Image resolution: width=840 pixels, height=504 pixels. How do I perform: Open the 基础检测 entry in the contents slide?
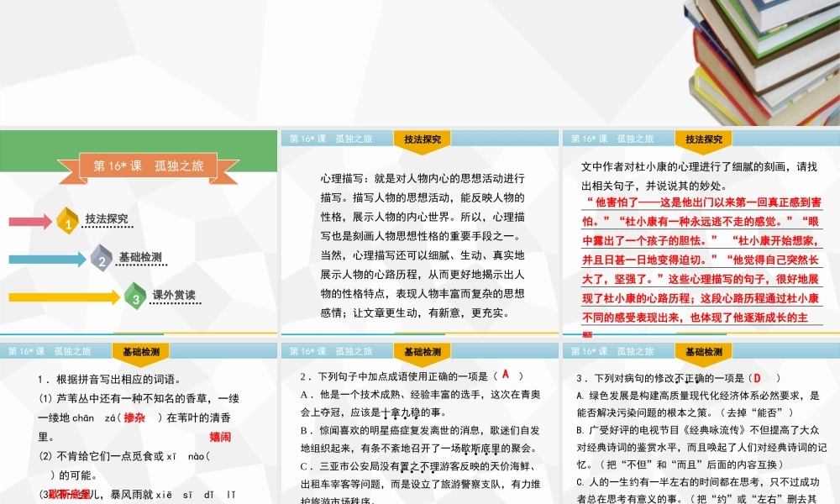click(140, 257)
